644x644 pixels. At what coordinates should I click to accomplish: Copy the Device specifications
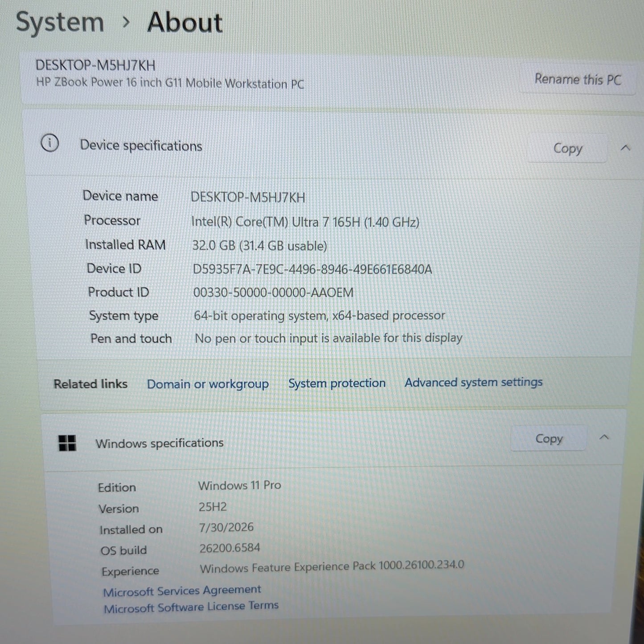tap(567, 148)
